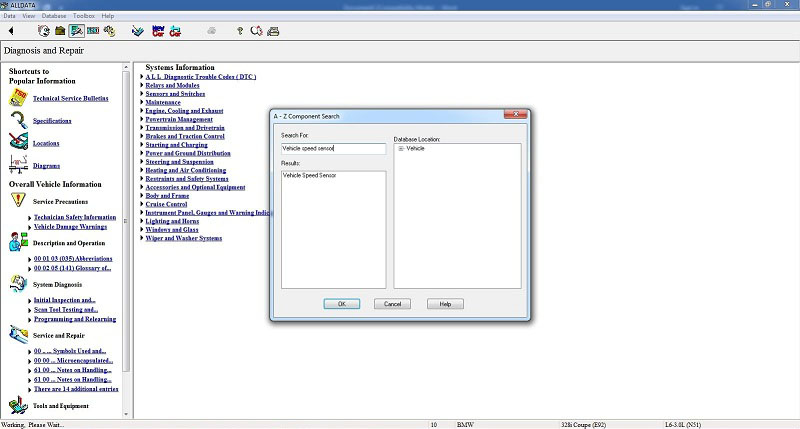Expand Relays and Modules tree arrow

(142, 85)
